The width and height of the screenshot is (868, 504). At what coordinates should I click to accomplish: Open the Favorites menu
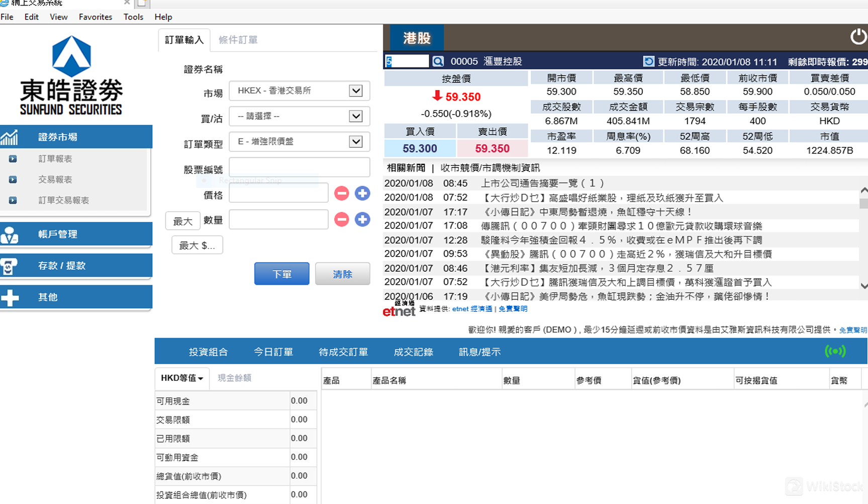tap(95, 17)
